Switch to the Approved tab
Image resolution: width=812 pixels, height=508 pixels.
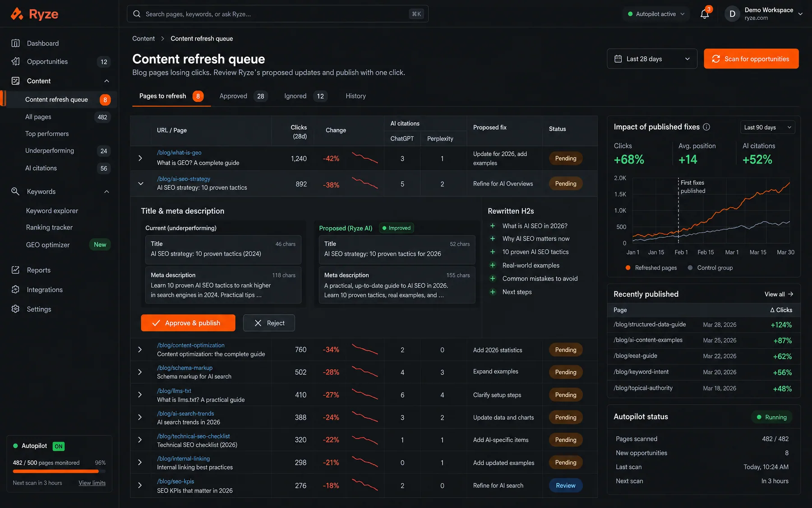click(x=243, y=96)
